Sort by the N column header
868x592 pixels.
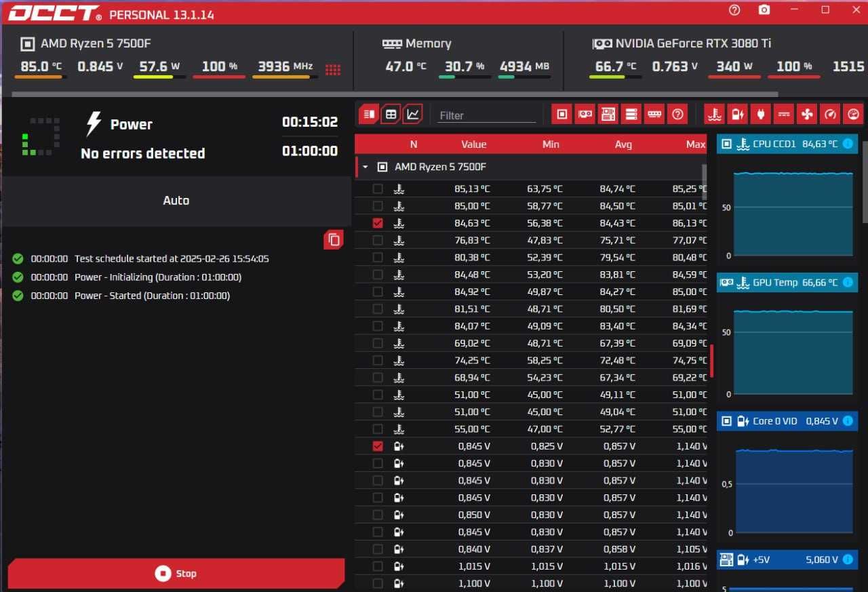pyautogui.click(x=414, y=144)
